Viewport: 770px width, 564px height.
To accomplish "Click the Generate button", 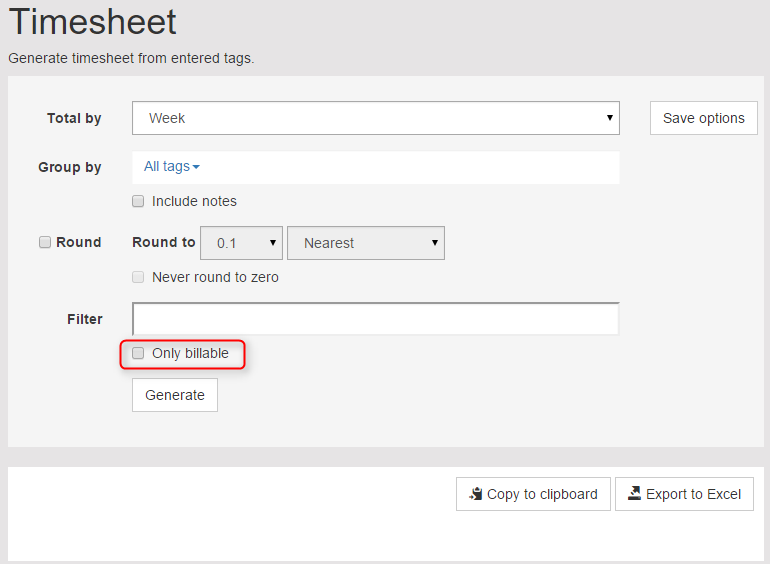I will (x=175, y=395).
